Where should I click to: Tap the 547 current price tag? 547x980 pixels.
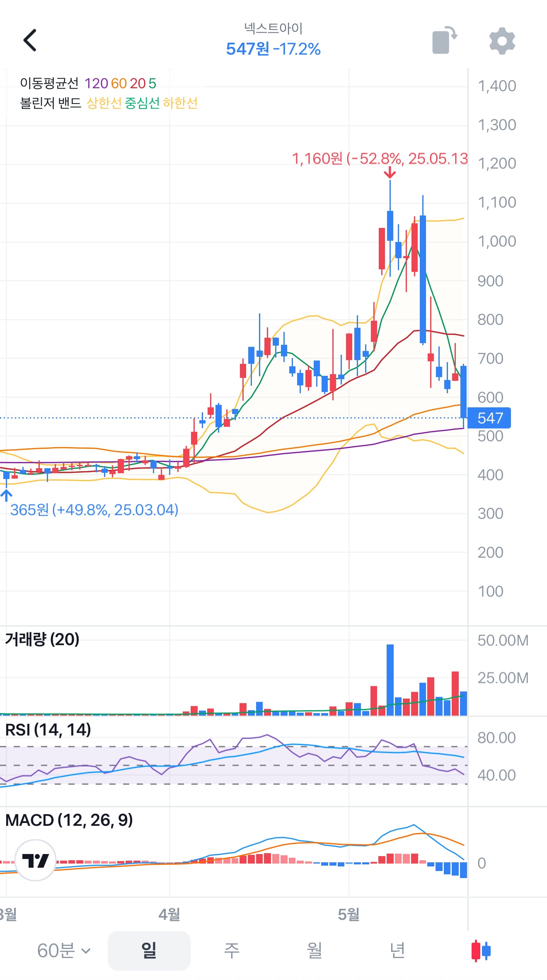[489, 418]
